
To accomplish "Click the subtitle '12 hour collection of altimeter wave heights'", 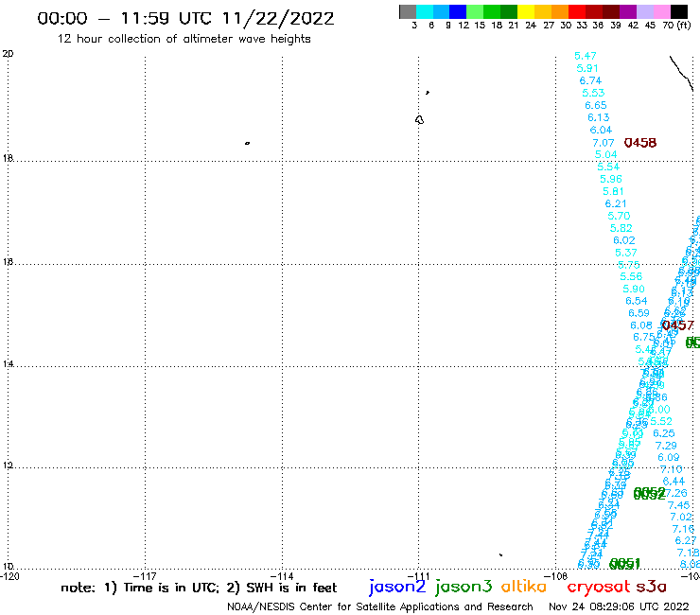I will coord(184,39).
